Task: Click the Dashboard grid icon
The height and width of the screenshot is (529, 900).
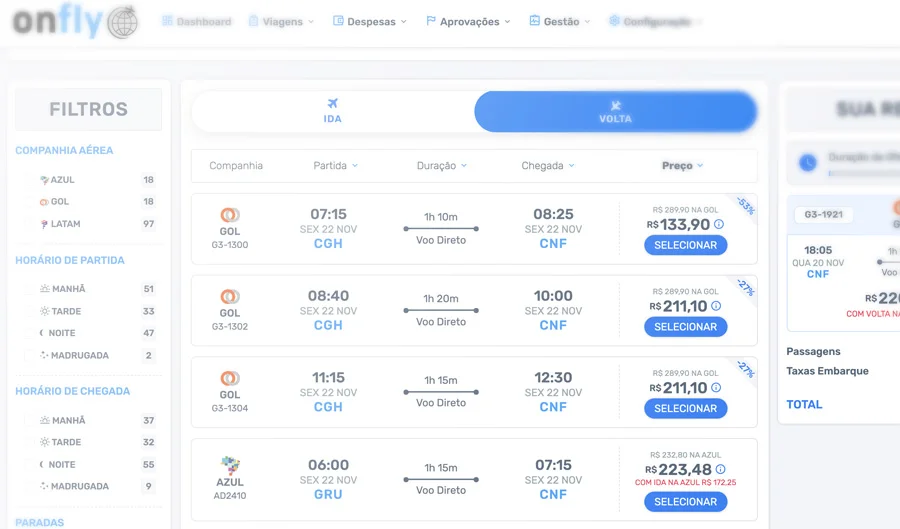Action: [x=167, y=21]
